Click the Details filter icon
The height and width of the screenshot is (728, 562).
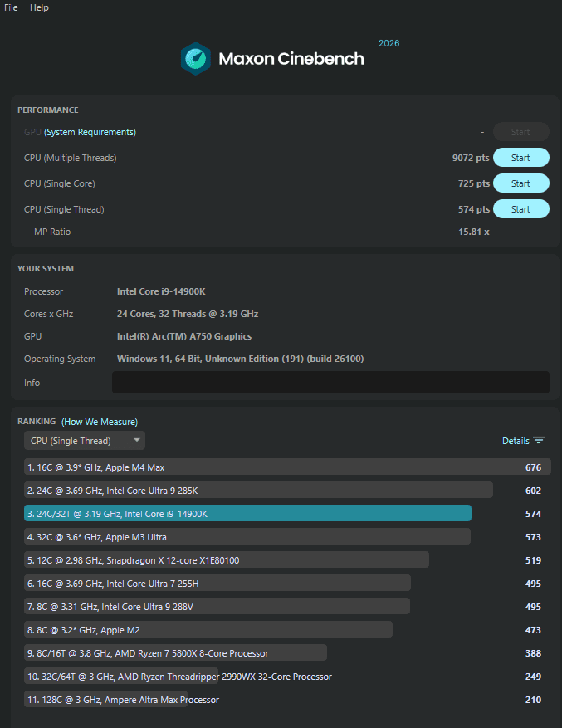pos(539,441)
